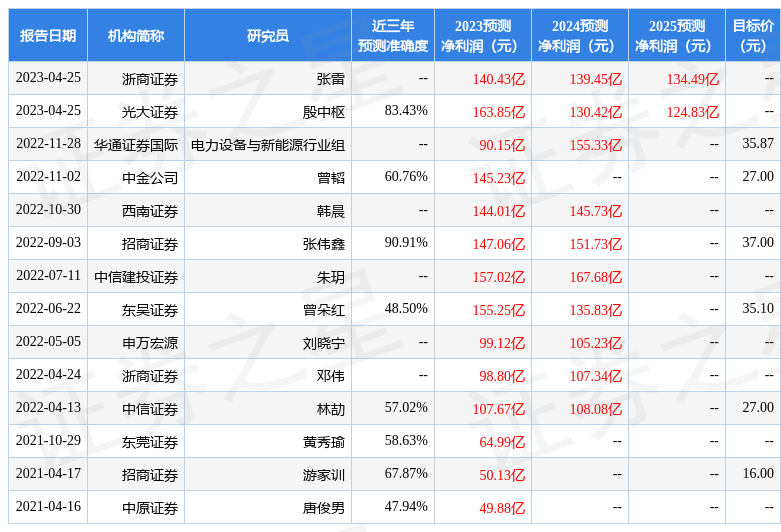
Task: Select the 光大证券 institution cell
Action: (x=150, y=112)
